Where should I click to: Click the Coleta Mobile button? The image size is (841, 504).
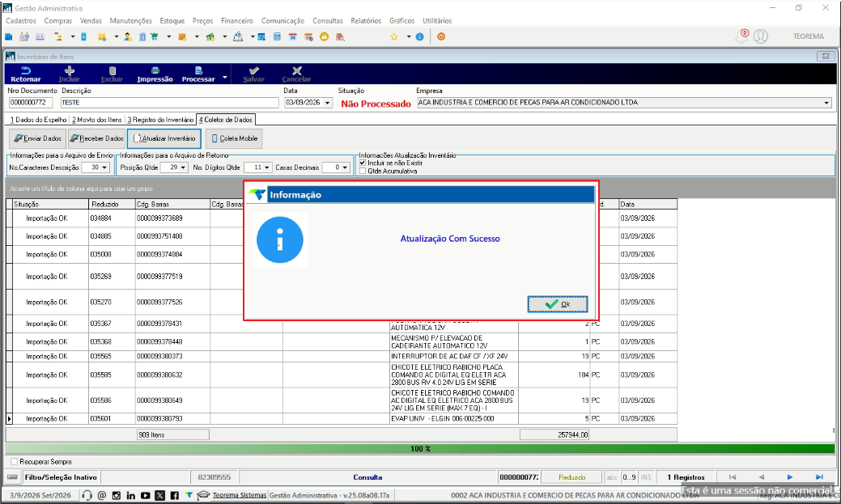coord(235,138)
